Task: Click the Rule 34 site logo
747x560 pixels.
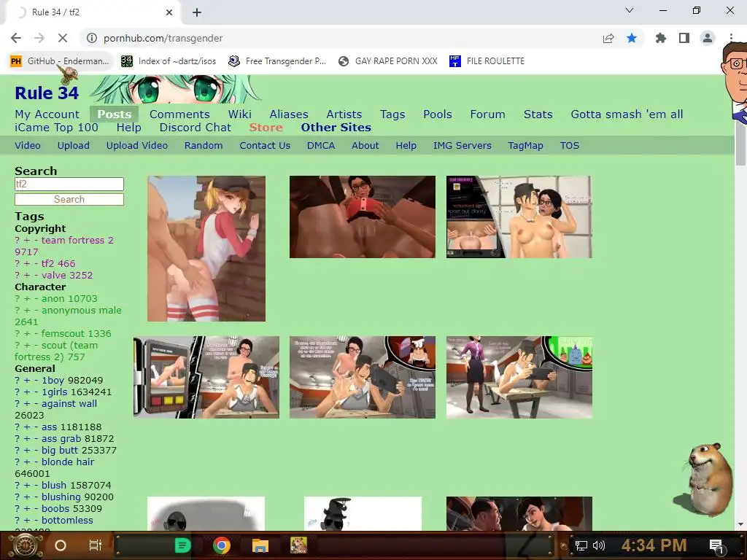Action: pos(47,93)
